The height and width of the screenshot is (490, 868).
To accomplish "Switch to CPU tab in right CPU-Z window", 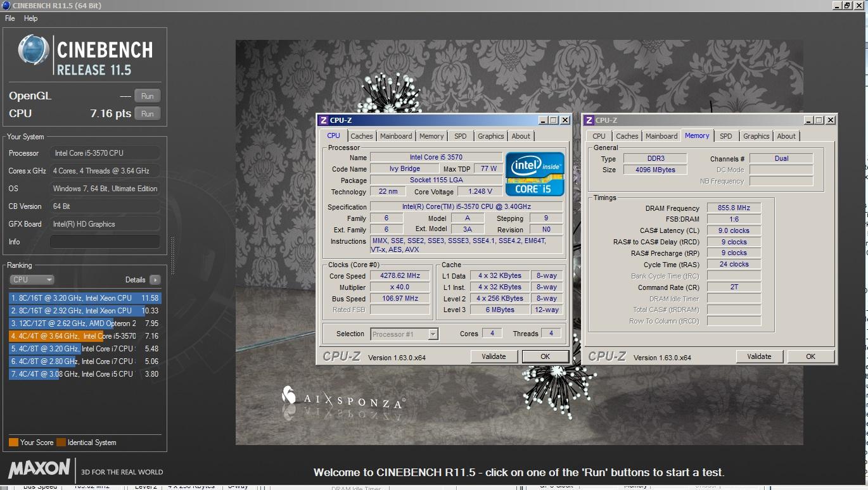I will (599, 136).
